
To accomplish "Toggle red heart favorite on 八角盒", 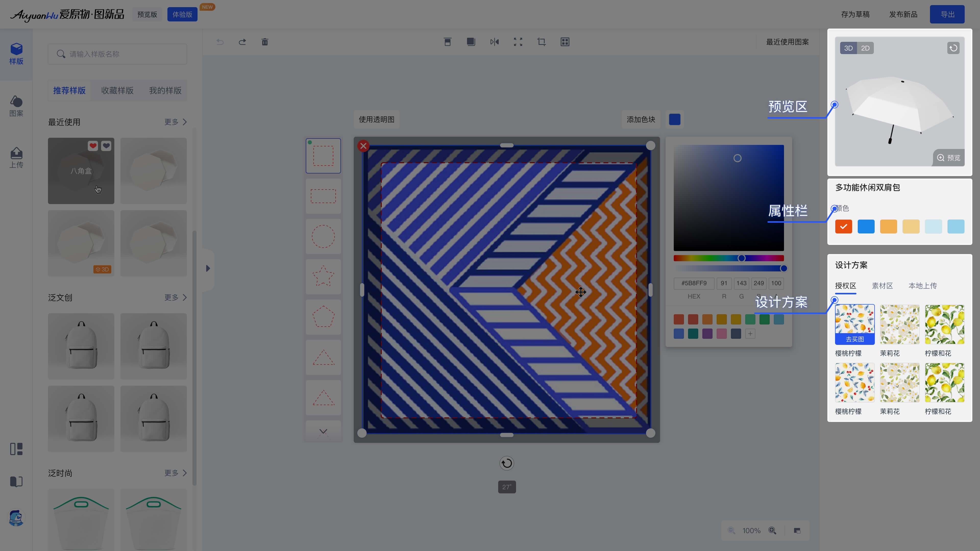I will (x=93, y=146).
